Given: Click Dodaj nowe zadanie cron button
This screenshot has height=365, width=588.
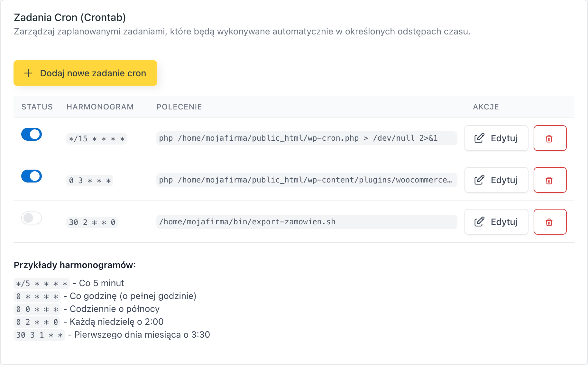Looking at the screenshot, I should tap(85, 73).
